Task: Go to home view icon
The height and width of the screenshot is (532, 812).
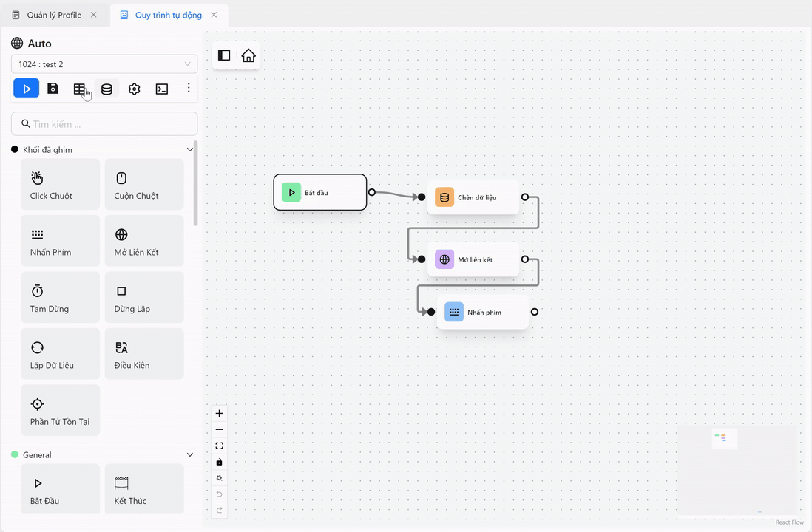Action: [248, 55]
